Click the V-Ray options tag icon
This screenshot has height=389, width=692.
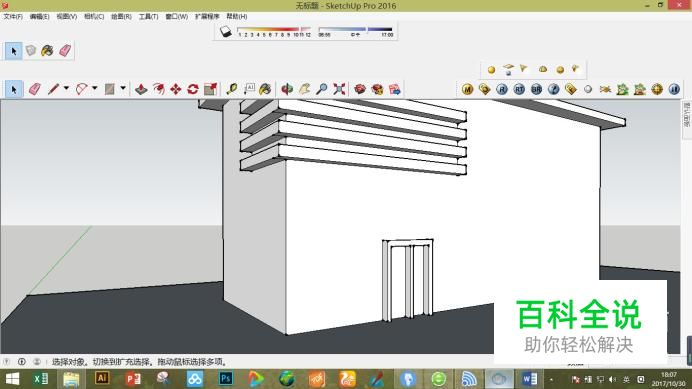coord(485,89)
